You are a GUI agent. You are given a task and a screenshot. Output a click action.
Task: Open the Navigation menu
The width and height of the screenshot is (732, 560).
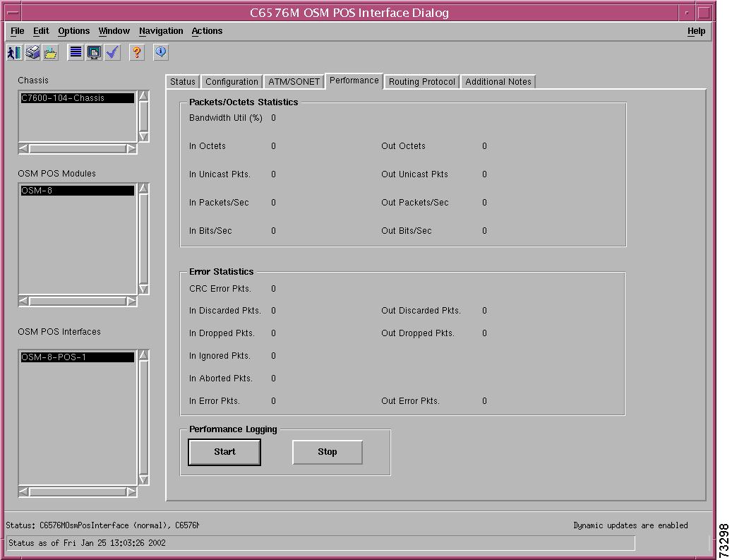[161, 31]
